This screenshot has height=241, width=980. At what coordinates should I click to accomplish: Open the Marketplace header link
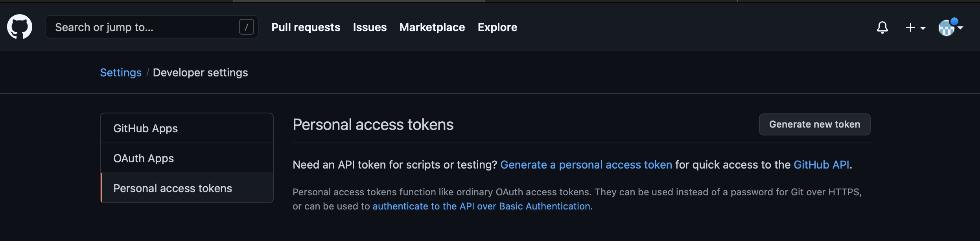point(432,27)
